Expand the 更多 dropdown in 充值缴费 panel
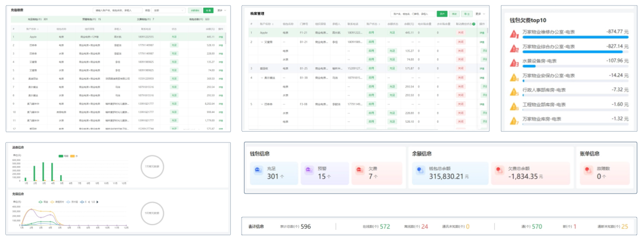 [x=221, y=11]
